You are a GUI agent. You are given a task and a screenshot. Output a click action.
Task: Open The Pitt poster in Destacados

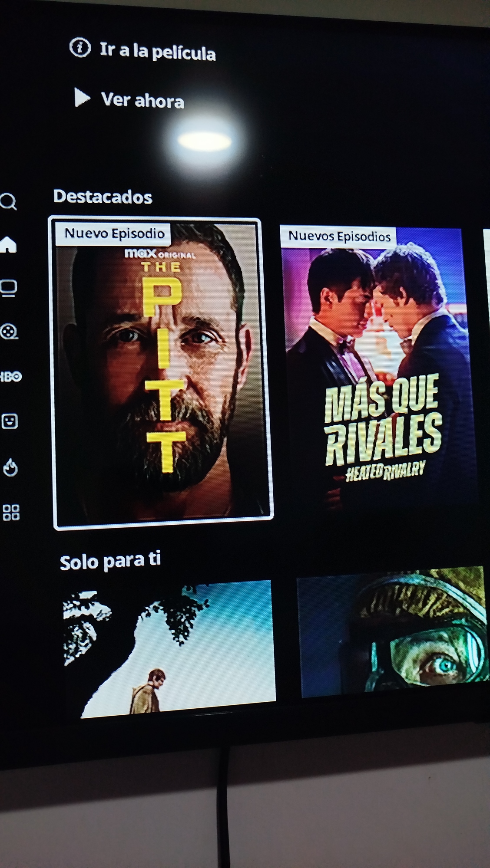point(161,373)
